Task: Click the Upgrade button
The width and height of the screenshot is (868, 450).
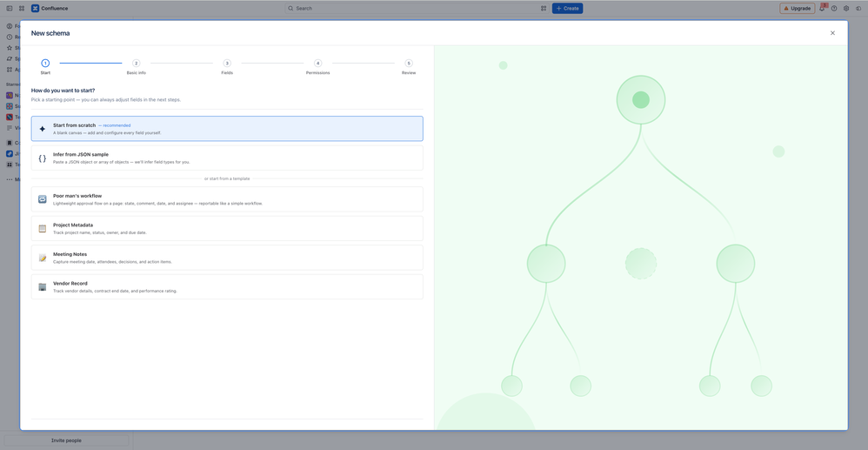Action: 798,9
